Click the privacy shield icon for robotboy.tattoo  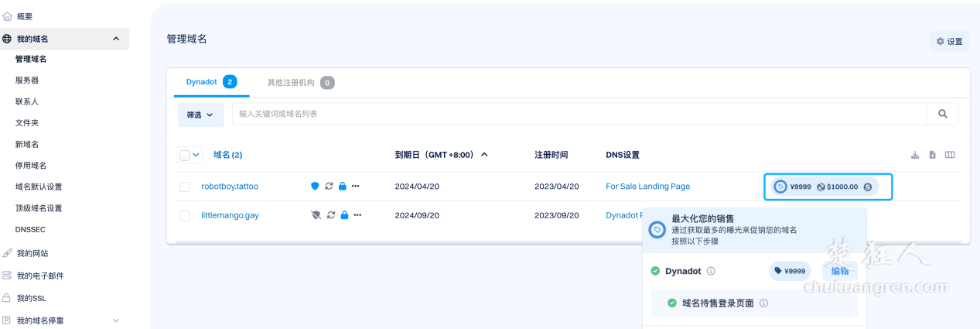click(x=315, y=187)
